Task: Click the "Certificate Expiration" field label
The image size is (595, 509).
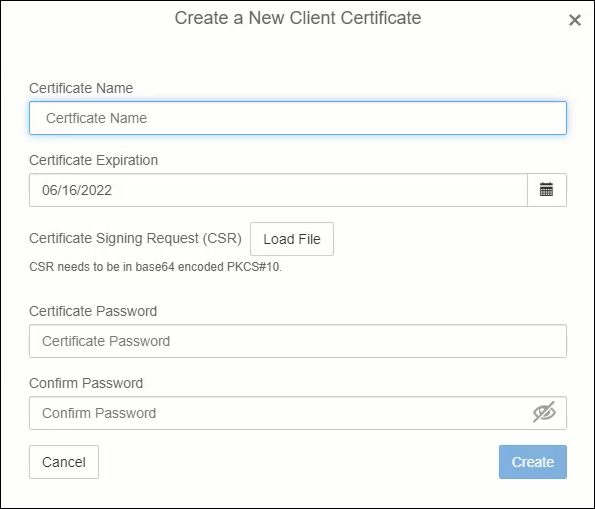Action: coord(93,160)
